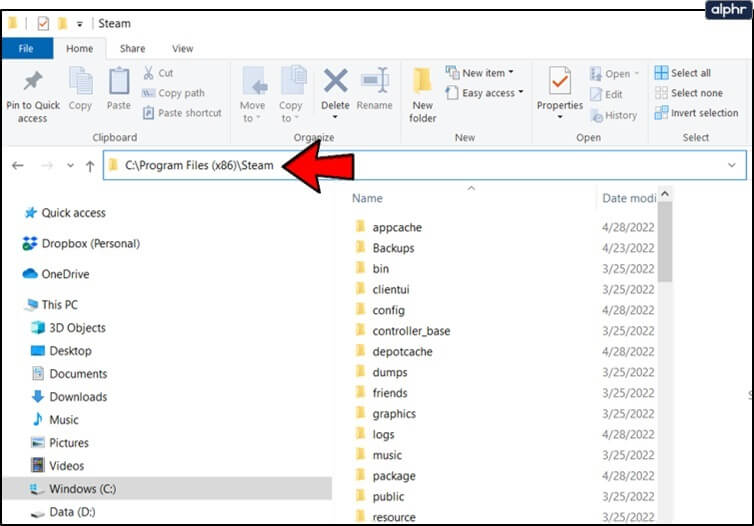Viewport: 754px width, 526px height.
Task: Select the logs folder
Action: click(x=375, y=434)
